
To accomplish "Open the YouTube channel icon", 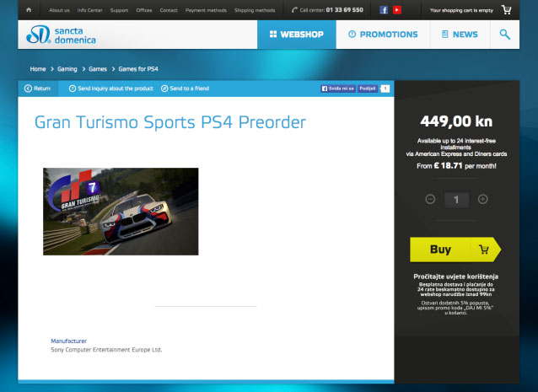I will pyautogui.click(x=396, y=10).
